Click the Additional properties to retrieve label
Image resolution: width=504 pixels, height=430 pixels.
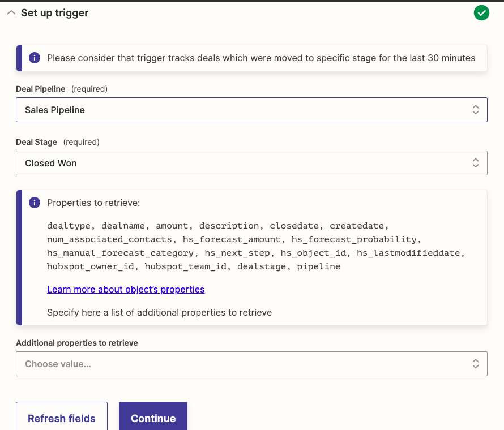coord(77,343)
